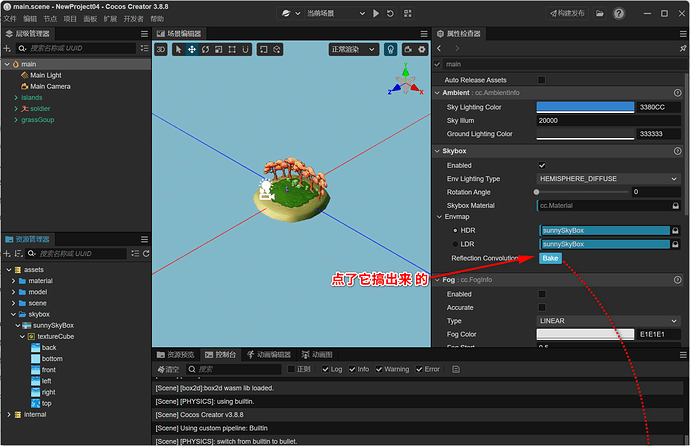The width and height of the screenshot is (690, 446).
Task: Expand the soldier node
Action: [16, 109]
